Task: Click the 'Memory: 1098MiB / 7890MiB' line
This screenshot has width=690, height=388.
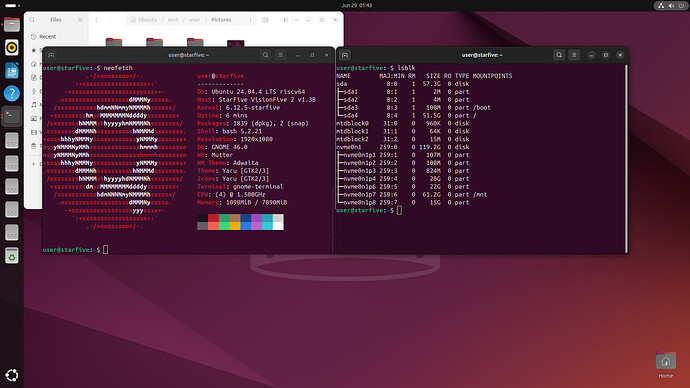Action: pos(242,203)
